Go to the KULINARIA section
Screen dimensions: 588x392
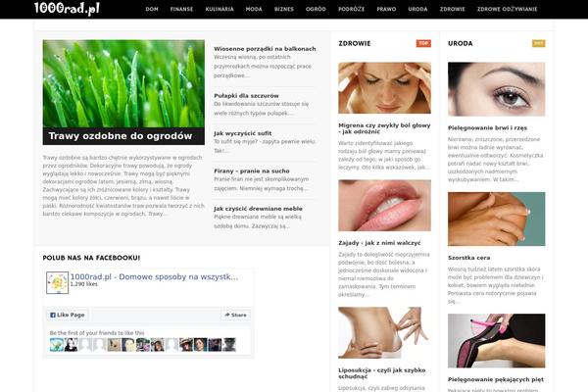coord(220,9)
